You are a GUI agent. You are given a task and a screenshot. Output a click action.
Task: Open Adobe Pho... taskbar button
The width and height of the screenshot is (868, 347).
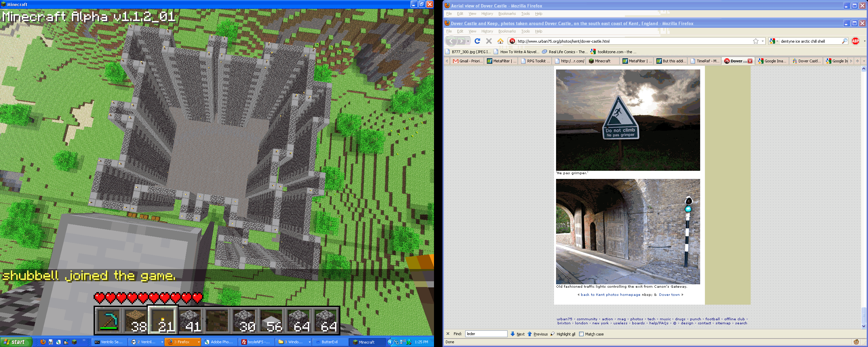(219, 342)
